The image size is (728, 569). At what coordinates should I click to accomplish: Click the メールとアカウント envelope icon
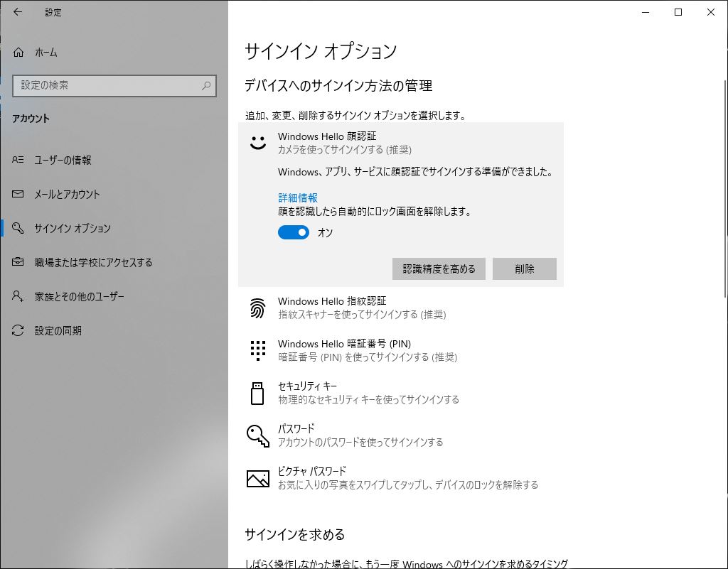point(18,194)
